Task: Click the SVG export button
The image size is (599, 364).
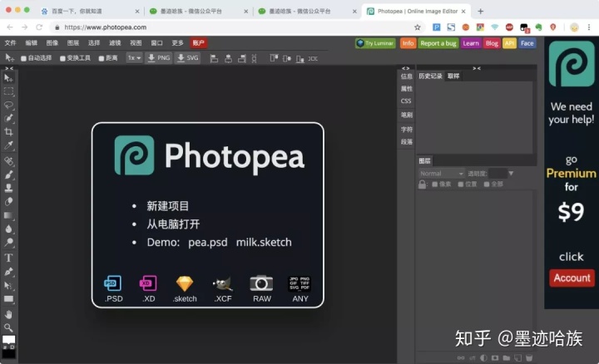Action: 187,58
